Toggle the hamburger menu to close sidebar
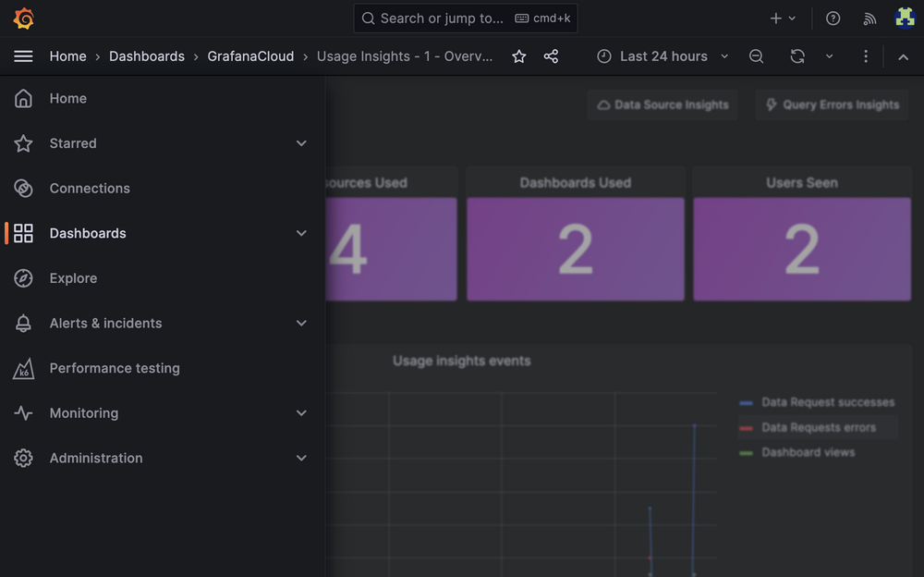 (x=23, y=55)
